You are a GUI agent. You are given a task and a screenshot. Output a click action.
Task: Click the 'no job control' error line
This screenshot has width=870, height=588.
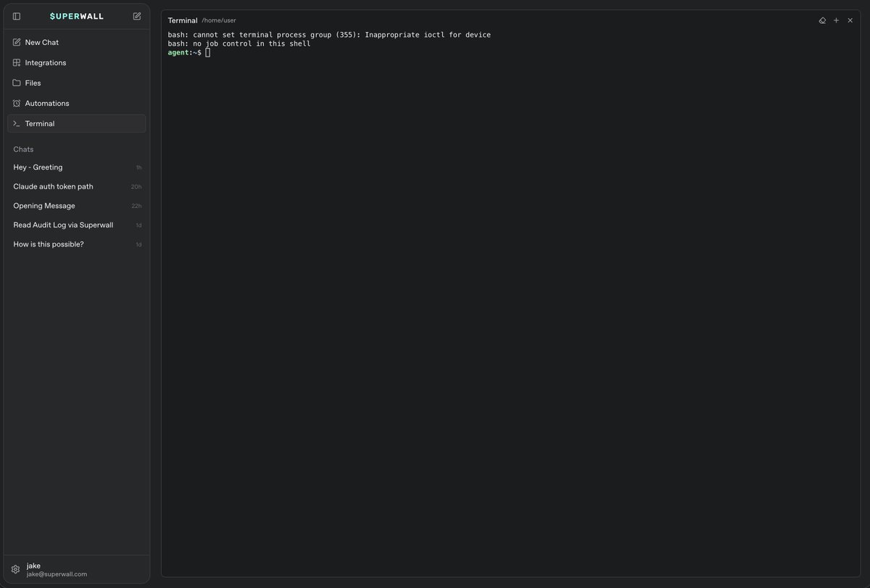coord(239,44)
